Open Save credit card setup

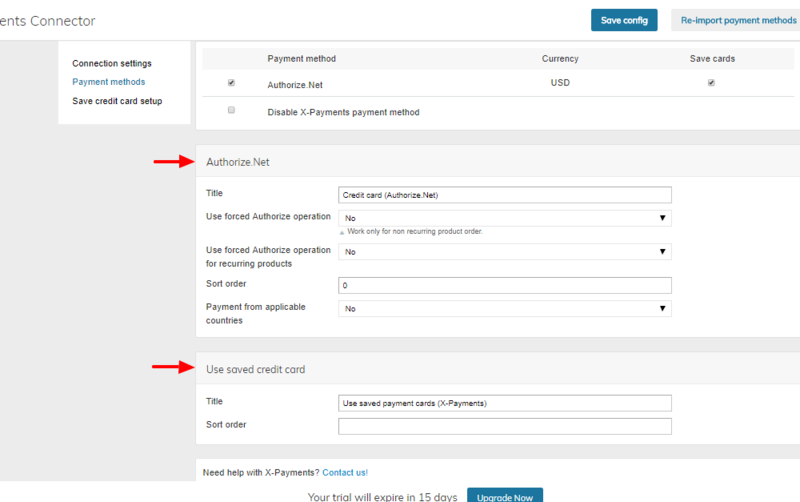tap(117, 101)
